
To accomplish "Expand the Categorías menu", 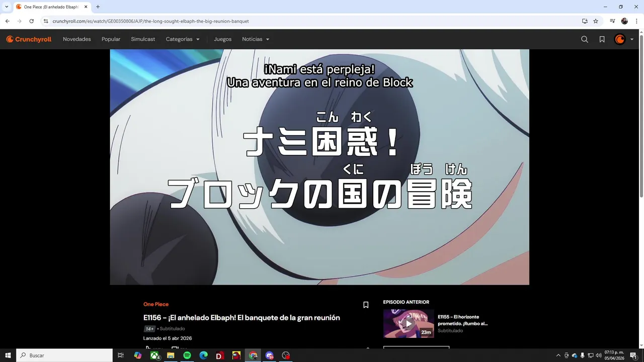I will pos(183,39).
